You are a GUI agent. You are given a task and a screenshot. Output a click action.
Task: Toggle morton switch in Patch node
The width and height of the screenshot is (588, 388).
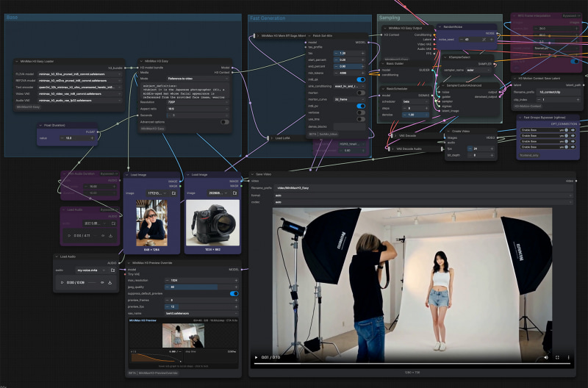click(x=361, y=93)
